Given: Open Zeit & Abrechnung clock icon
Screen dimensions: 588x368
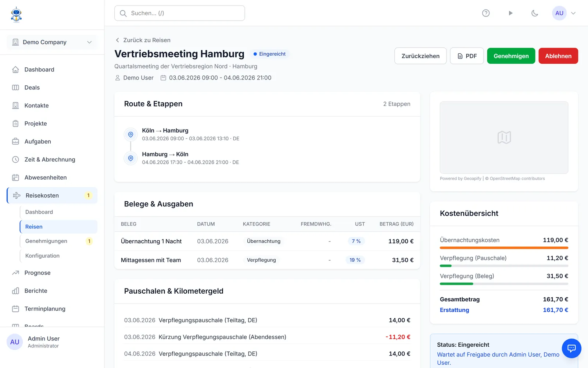Looking at the screenshot, I should [15, 159].
